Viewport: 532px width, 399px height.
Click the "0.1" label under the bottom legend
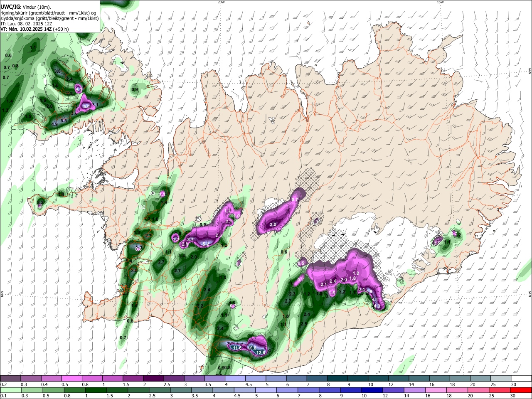coord(3,396)
